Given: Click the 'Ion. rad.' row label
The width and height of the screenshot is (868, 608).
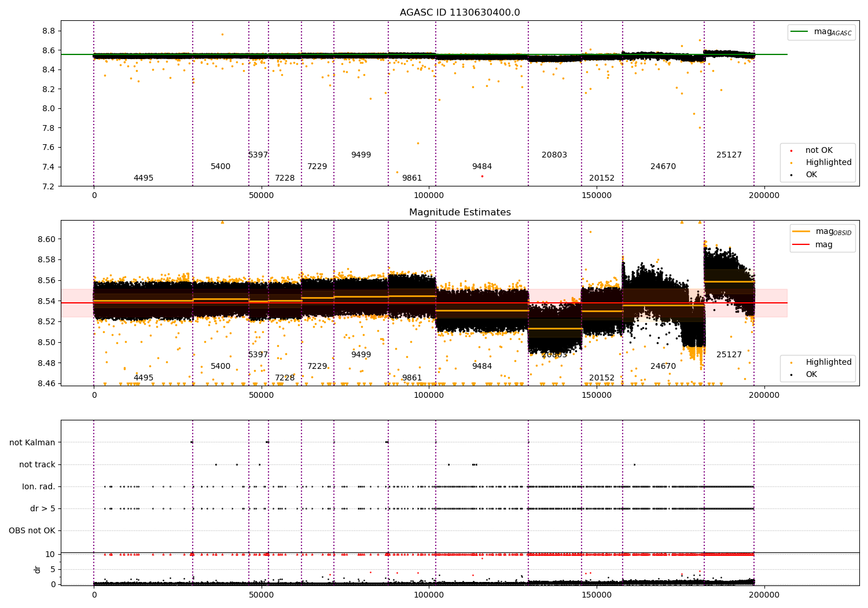Looking at the screenshot, I should click(x=39, y=487).
